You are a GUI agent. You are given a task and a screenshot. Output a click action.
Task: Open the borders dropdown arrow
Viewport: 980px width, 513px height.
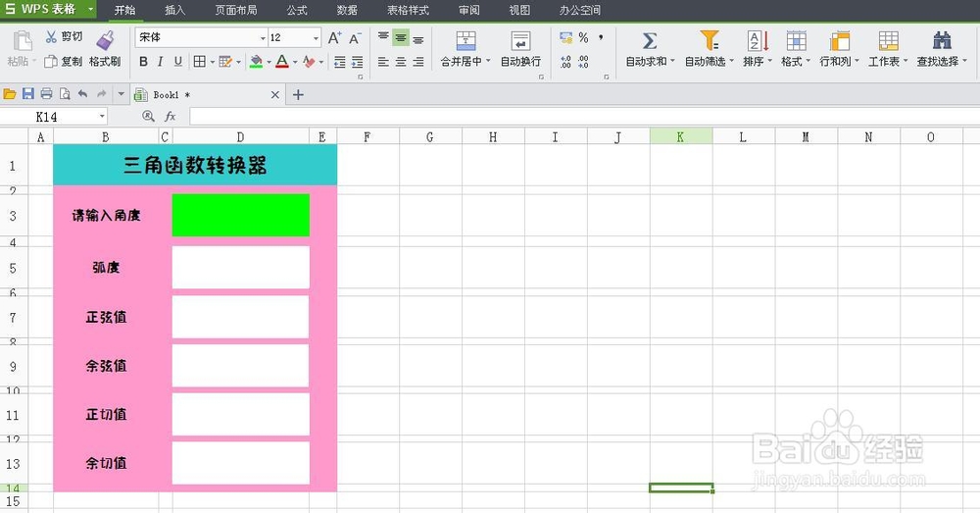(212, 62)
